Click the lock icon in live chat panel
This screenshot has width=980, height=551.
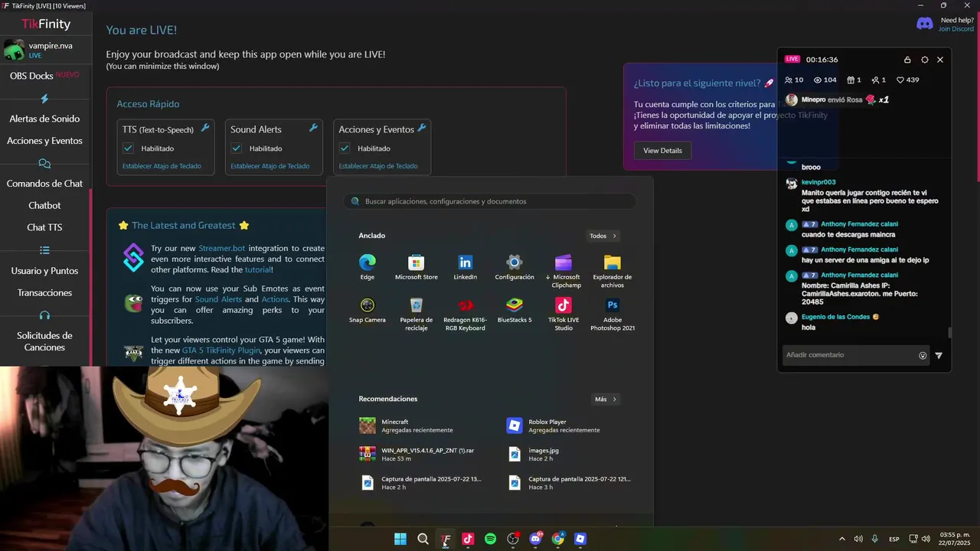[x=907, y=60]
